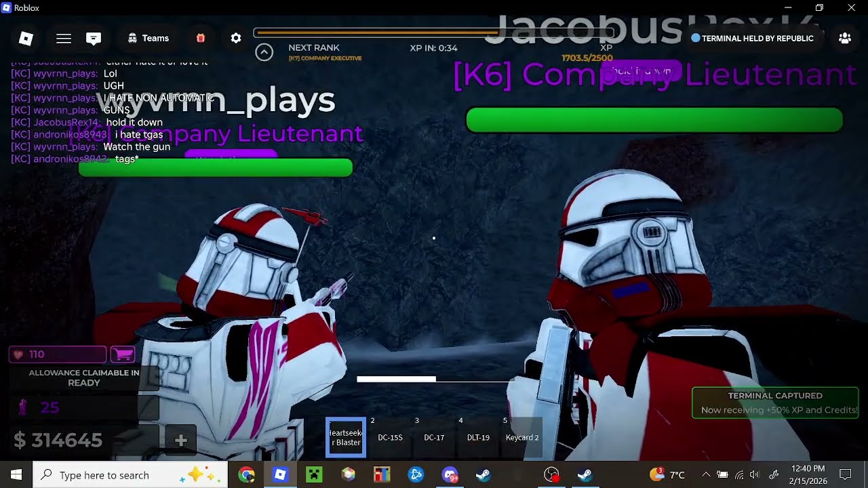Click the Next Rank label
This screenshot has width=868, height=488.
[x=314, y=47]
